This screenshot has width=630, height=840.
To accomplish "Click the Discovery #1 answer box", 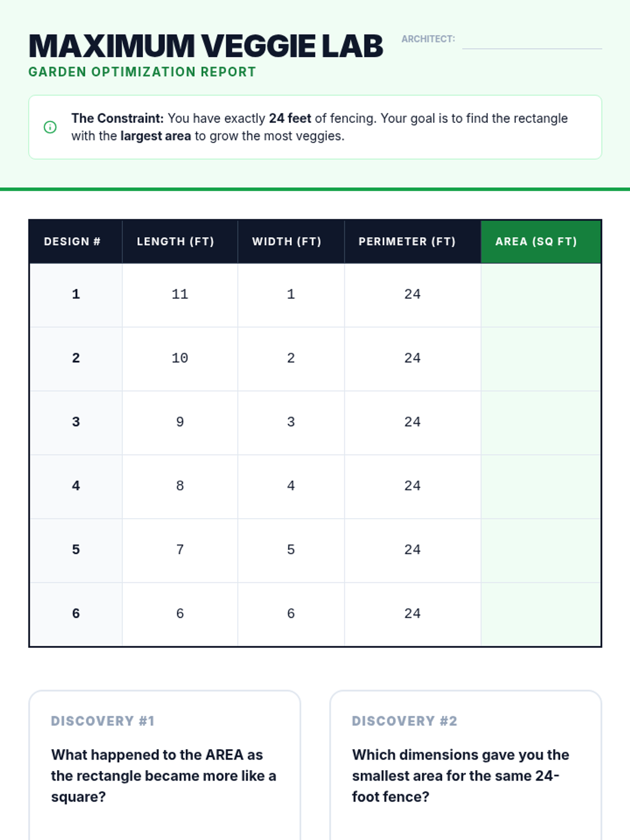I will coord(165,765).
